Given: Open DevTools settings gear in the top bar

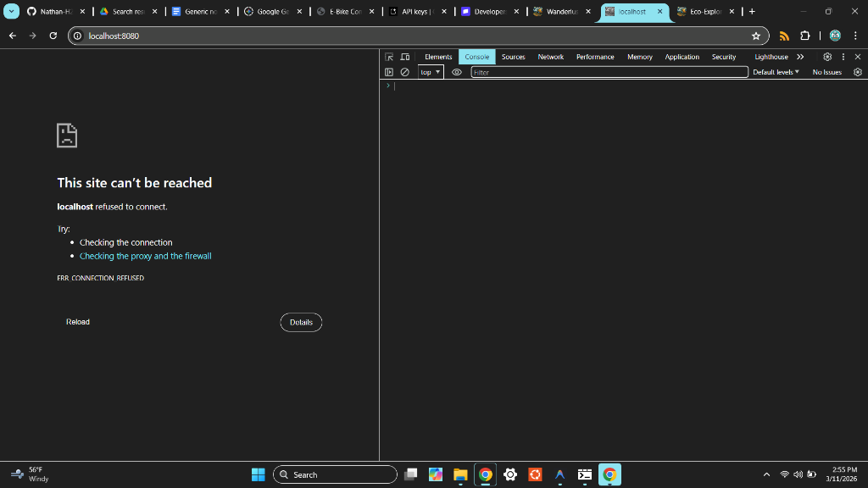Looking at the screenshot, I should pos(827,57).
